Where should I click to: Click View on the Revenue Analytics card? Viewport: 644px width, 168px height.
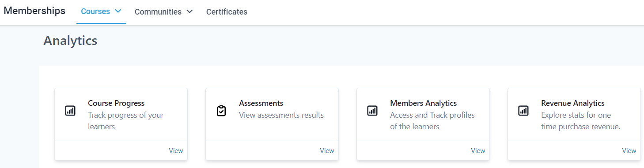(x=629, y=151)
